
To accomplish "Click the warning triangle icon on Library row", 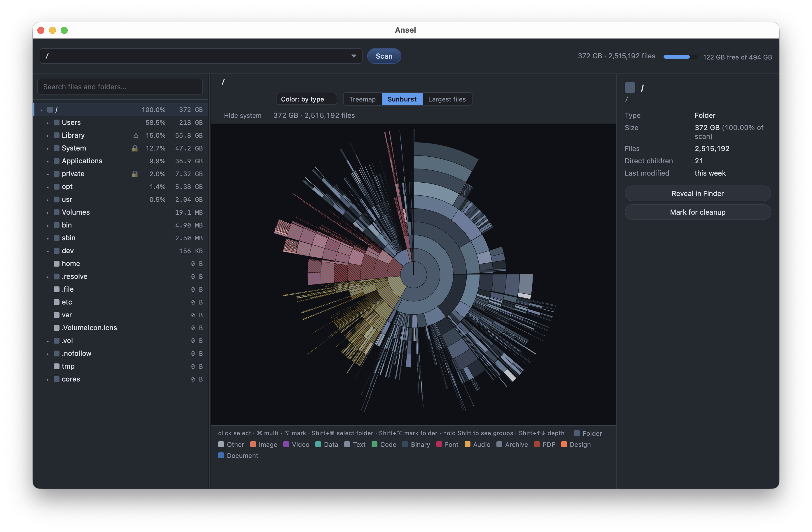I will tap(136, 135).
